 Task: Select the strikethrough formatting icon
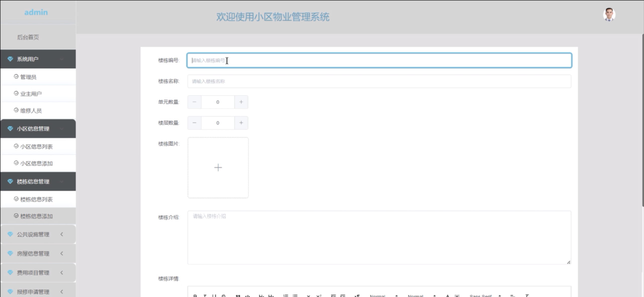coord(224,295)
